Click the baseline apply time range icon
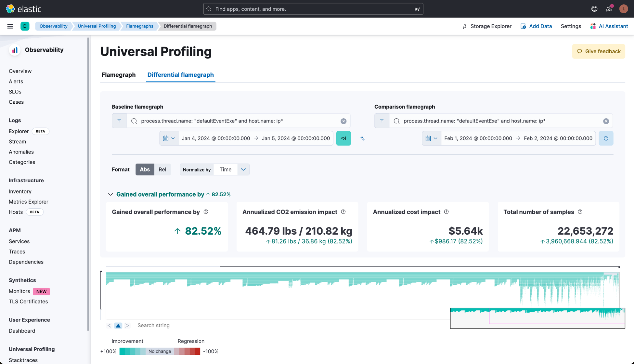Screen dimensions: 634x364 [x=343, y=139]
